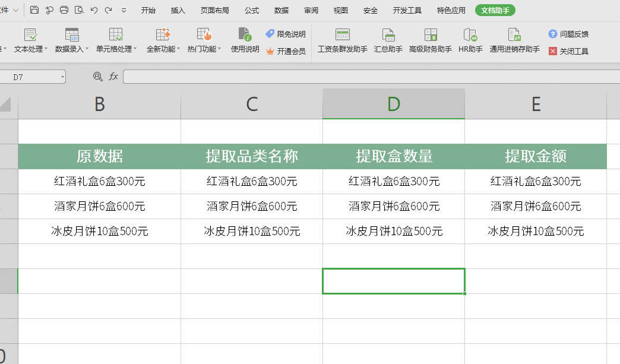Switch to the 特色应用 ribbon tab
620x364 pixels.
tap(451, 10)
